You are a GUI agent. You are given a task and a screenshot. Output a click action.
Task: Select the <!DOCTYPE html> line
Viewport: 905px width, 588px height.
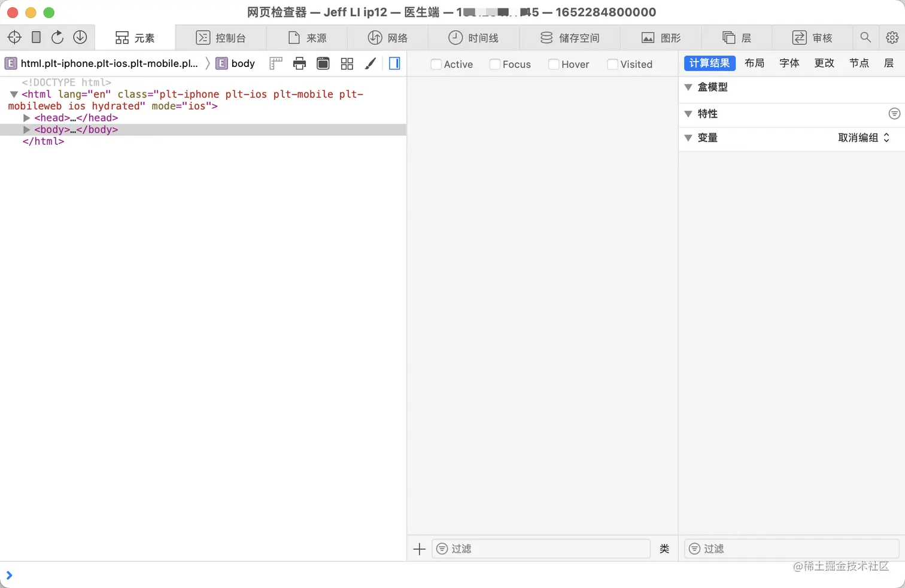(66, 83)
